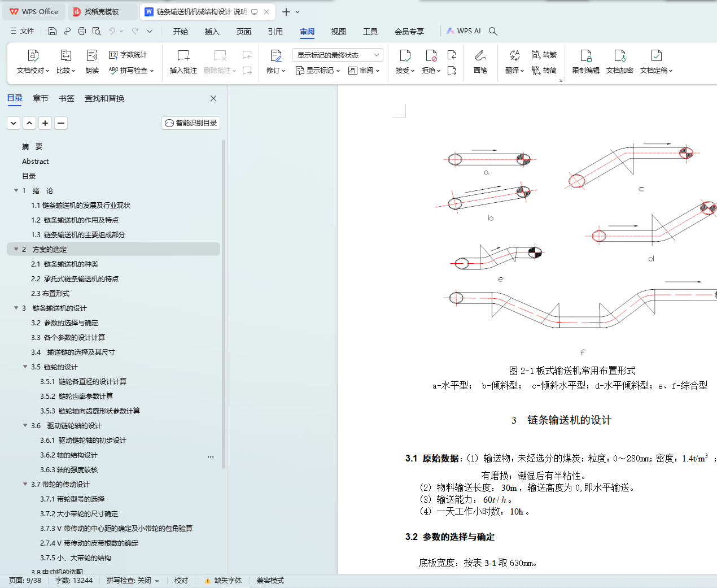
Task: Click the Undo arrow icon
Action: 112,31
